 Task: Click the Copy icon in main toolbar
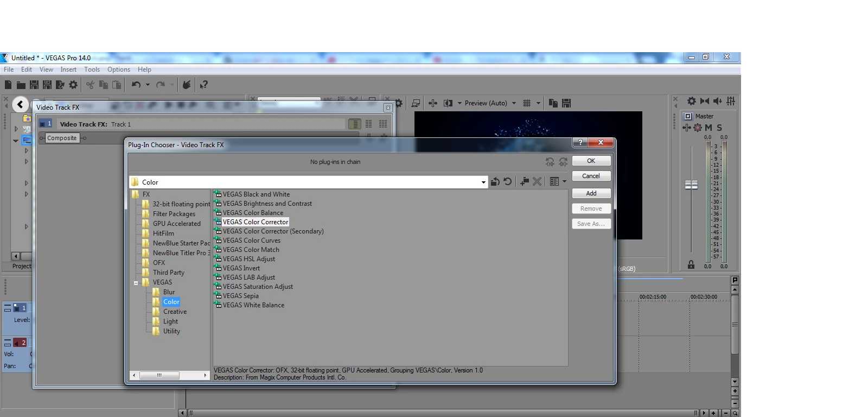[103, 85]
